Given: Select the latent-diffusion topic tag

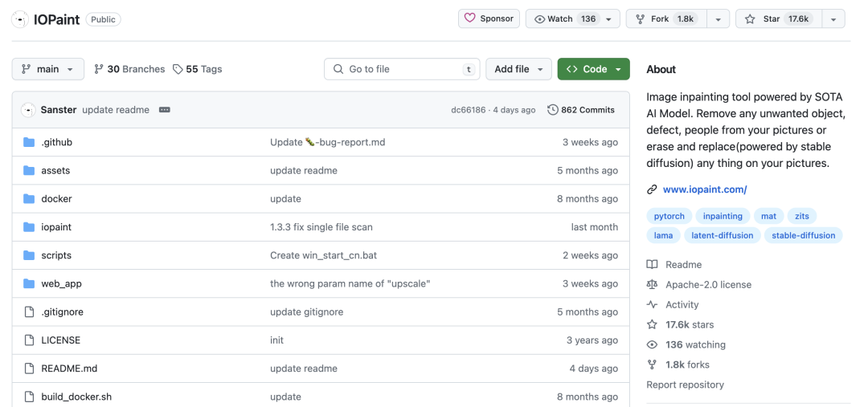Looking at the screenshot, I should click(723, 235).
